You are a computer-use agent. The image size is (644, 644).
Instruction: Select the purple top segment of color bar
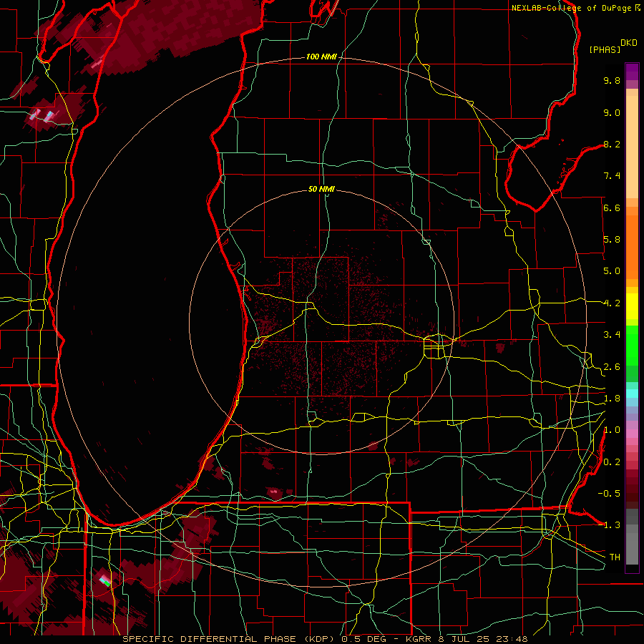(x=632, y=72)
